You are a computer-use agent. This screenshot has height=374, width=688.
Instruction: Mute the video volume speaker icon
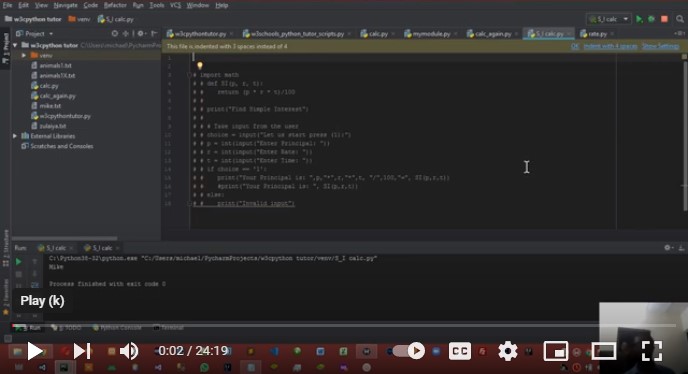tap(129, 351)
